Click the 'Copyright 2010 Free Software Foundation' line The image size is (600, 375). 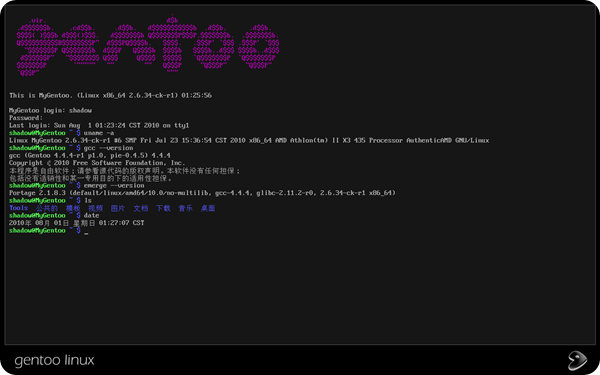pyautogui.click(x=97, y=163)
